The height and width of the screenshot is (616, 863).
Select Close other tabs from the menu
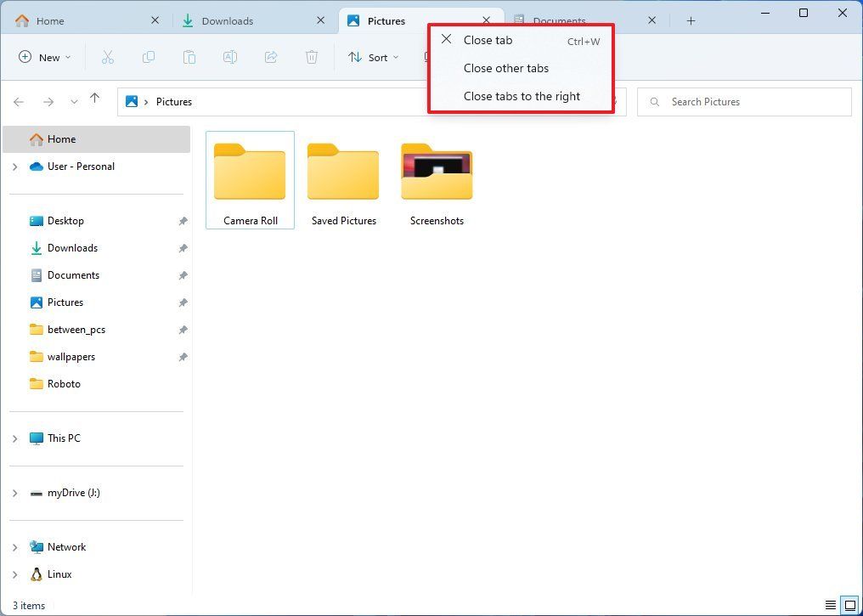coord(506,68)
